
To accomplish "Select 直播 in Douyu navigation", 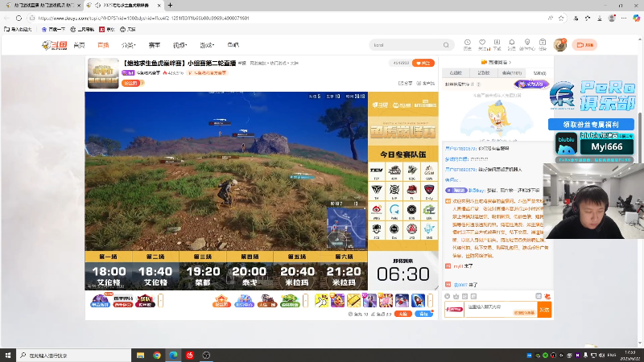I will coord(103,45).
